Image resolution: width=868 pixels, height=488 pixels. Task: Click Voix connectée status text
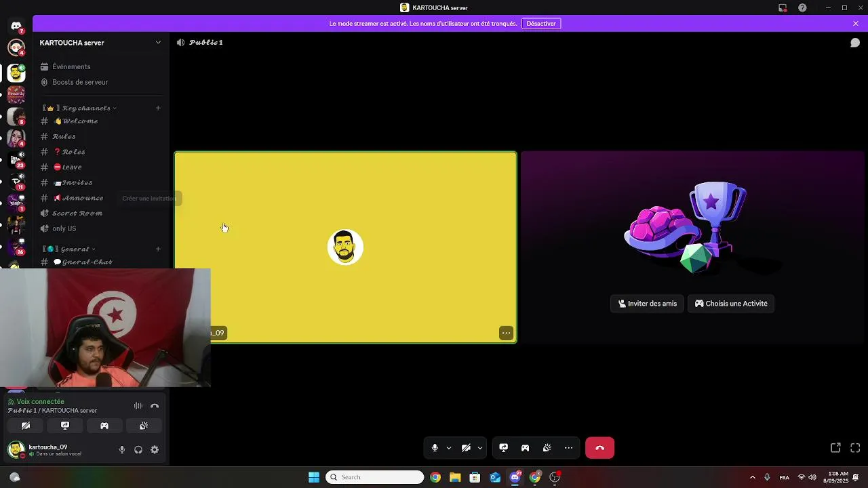pyautogui.click(x=41, y=402)
